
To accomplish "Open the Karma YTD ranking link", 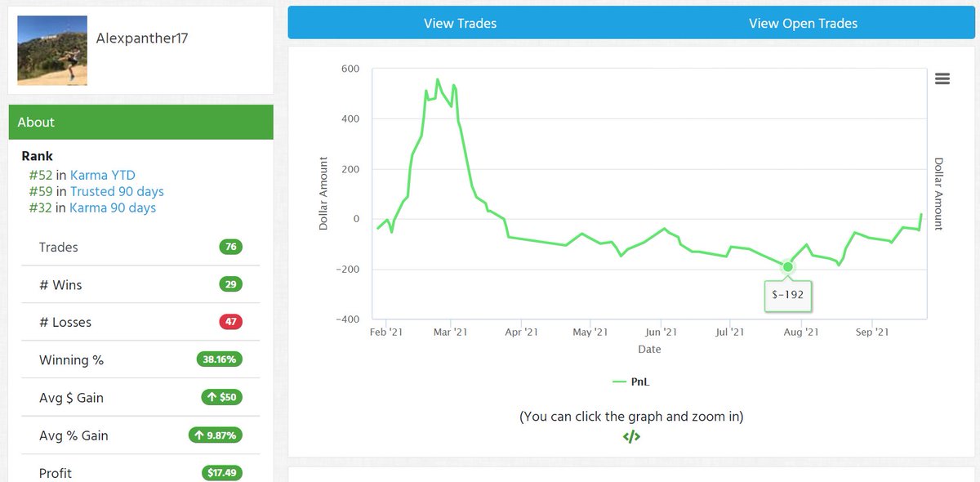I will 103,175.
